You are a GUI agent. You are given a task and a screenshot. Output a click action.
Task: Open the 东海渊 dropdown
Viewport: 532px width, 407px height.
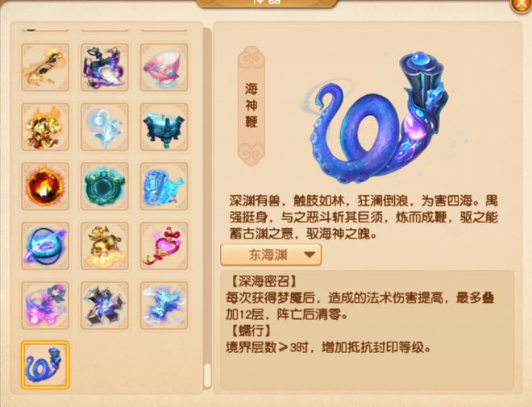coord(271,255)
